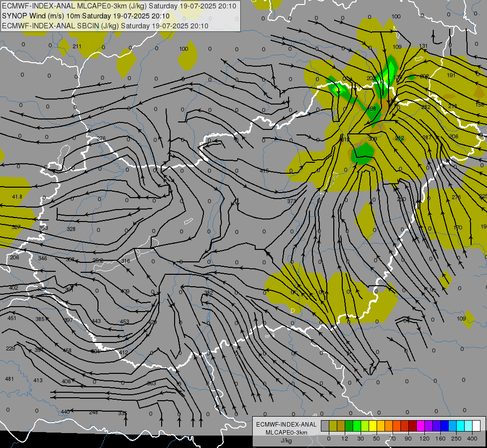Click the map value 451

pos(12,318)
